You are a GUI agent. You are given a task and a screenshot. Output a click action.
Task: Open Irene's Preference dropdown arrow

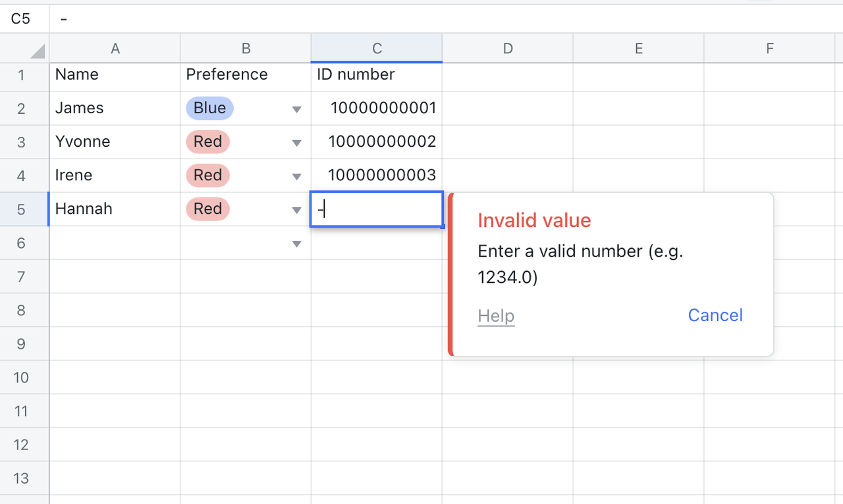pyautogui.click(x=296, y=176)
